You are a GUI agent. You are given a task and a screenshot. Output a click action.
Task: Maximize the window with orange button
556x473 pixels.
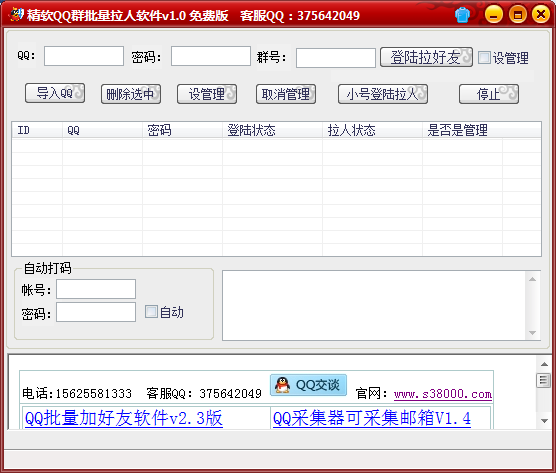[517, 15]
